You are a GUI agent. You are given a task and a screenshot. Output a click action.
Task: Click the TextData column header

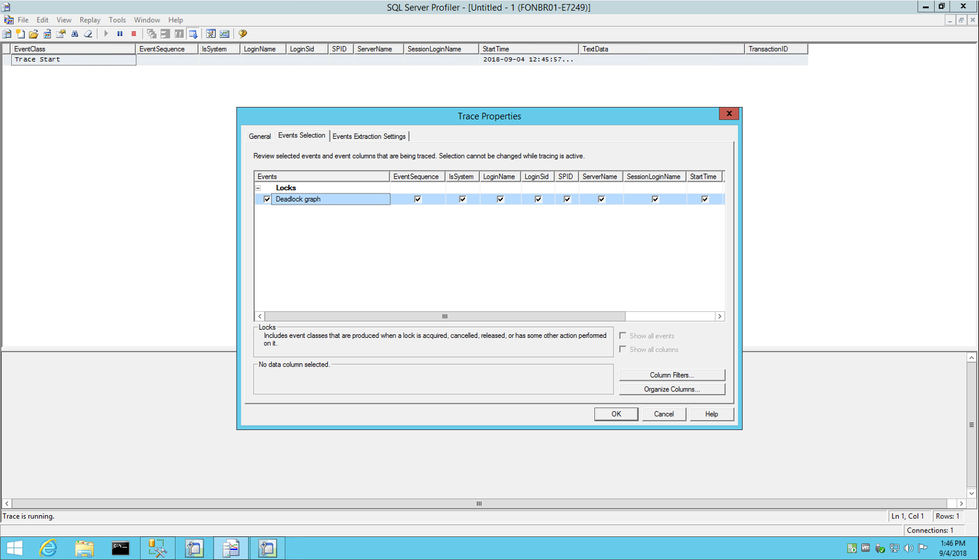click(662, 49)
